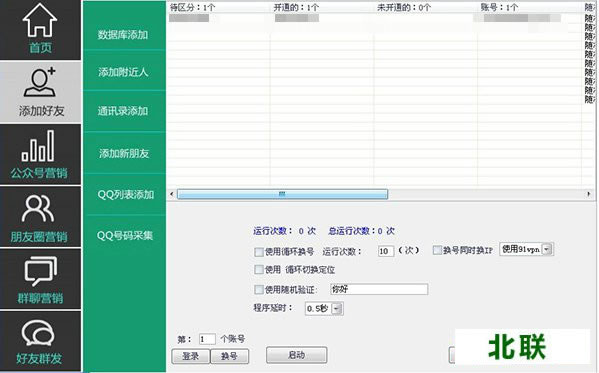Expand the 使用91vpn dropdown
The image size is (599, 373).
[547, 250]
